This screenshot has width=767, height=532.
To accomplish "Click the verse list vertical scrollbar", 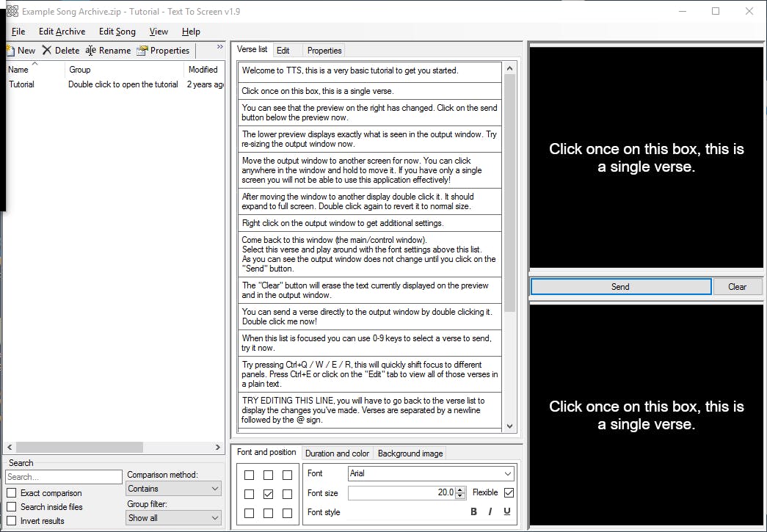I will (x=509, y=191).
